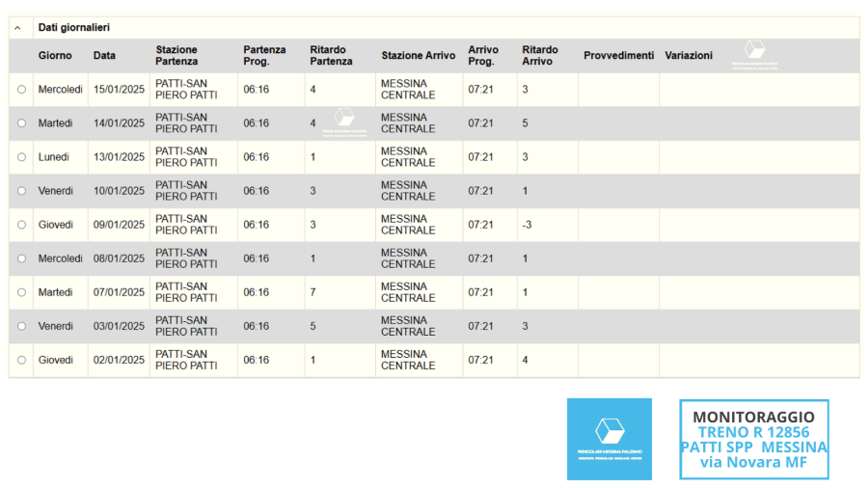This screenshot has width=868, height=488.
Task: Select radio button for 07/01/2025 row
Action: click(x=22, y=292)
